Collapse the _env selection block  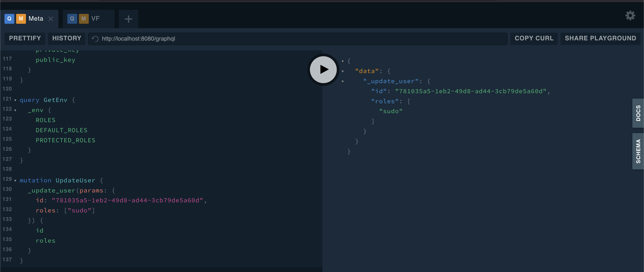point(15,110)
